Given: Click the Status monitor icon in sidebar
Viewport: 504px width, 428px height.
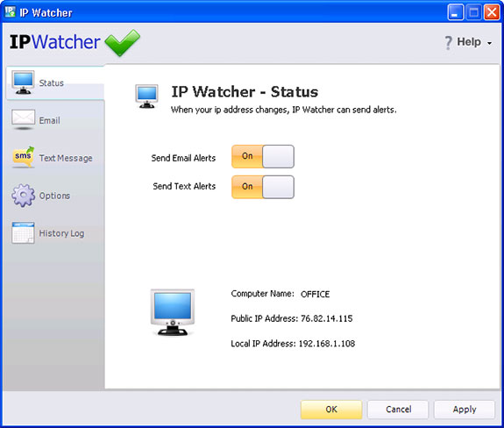Looking at the screenshot, I should pos(23,82).
